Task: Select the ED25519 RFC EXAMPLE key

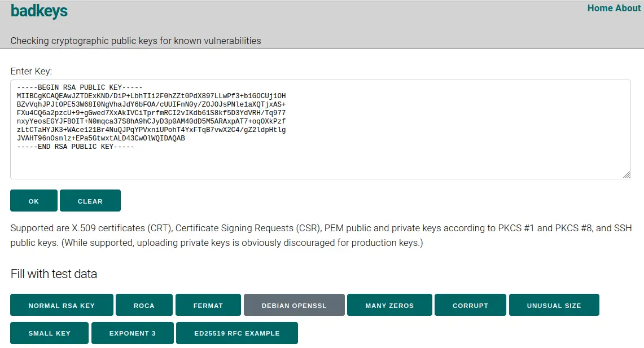Action: coord(237,333)
